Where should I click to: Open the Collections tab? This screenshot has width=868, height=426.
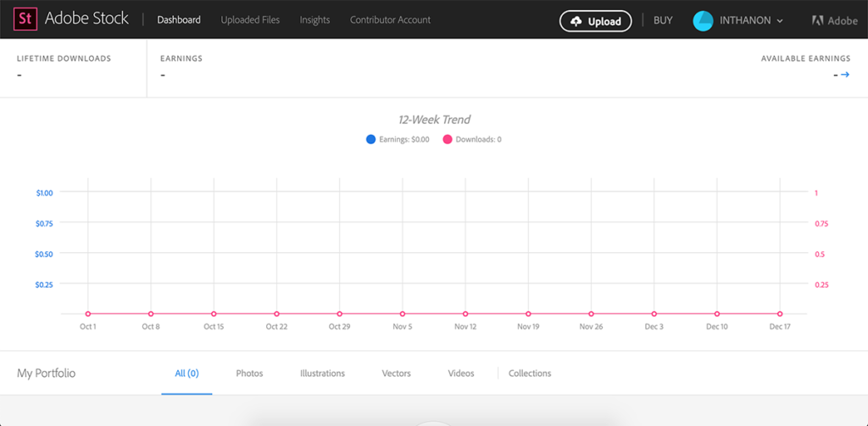pos(530,373)
